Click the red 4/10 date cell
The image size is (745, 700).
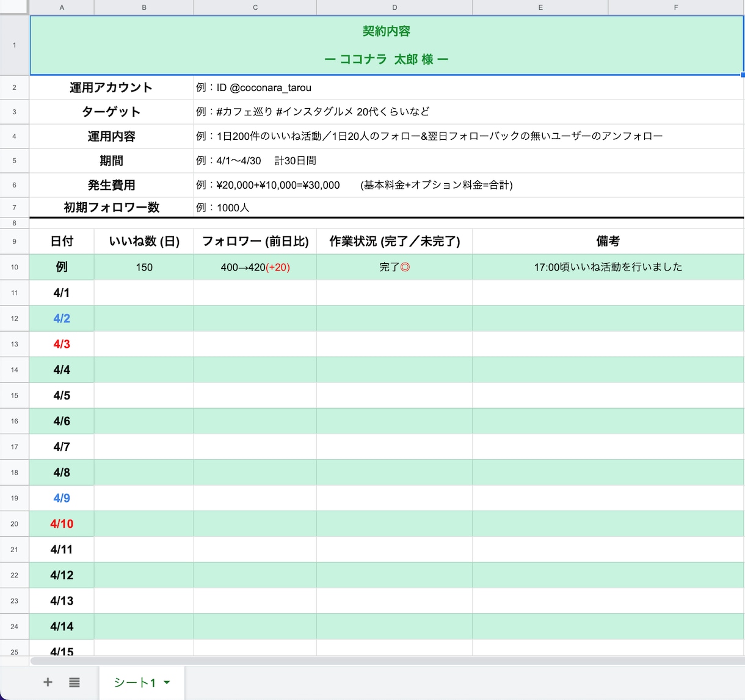click(62, 523)
